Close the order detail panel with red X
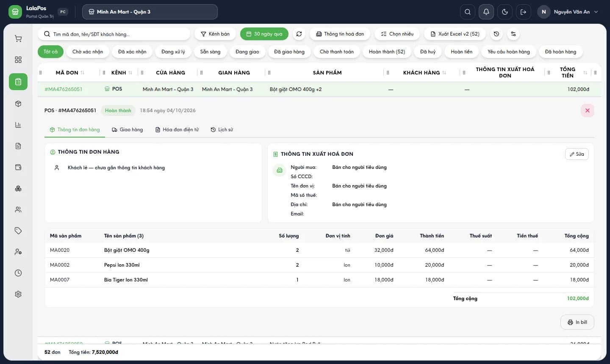Viewport: 610px width, 364px height. [588, 110]
